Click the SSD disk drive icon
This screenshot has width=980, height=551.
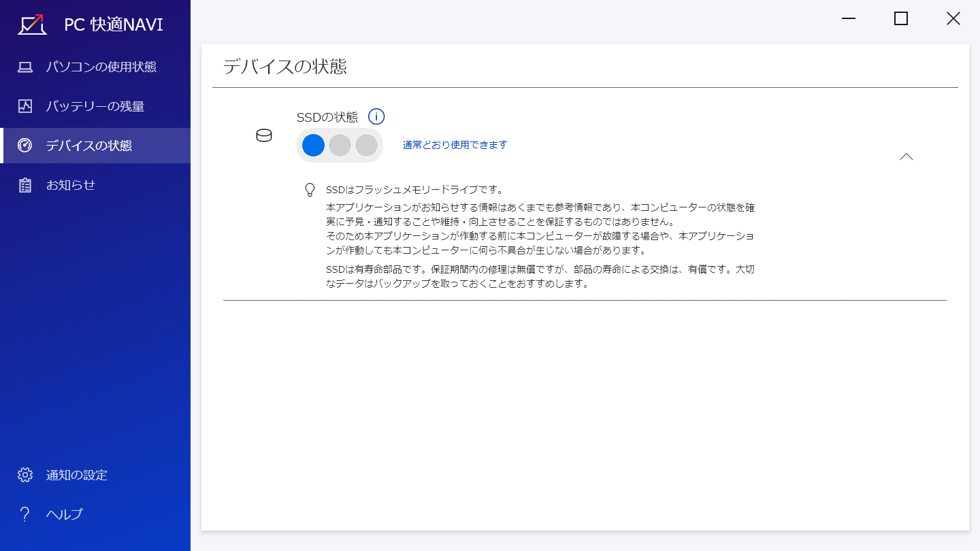[x=263, y=136]
